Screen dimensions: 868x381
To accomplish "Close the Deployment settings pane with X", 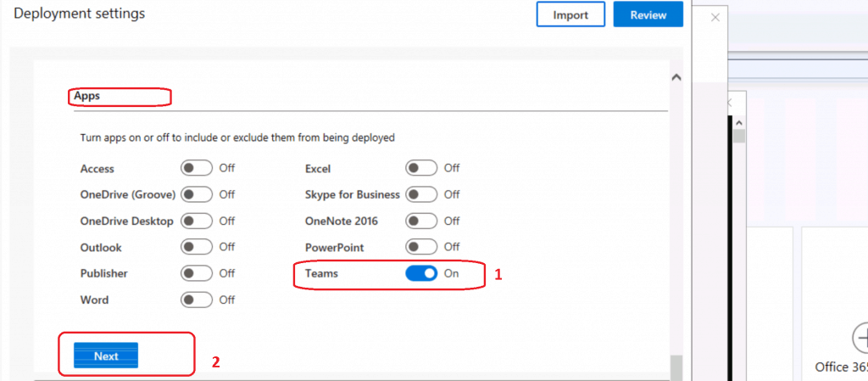I will 715,17.
